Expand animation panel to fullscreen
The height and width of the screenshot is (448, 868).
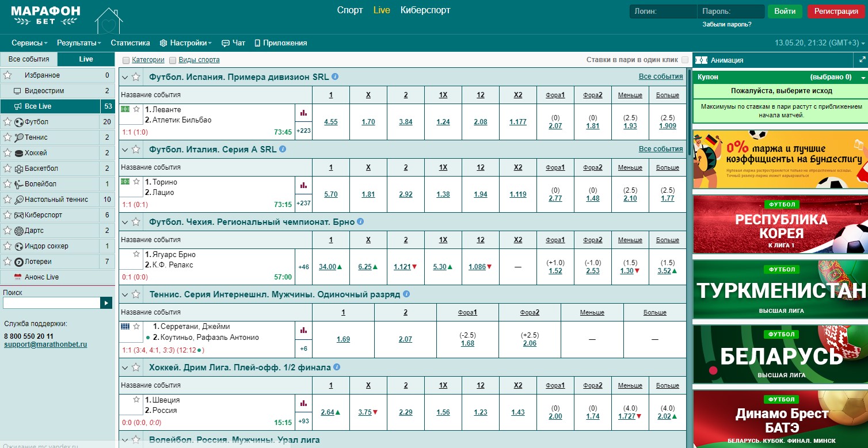tap(862, 59)
